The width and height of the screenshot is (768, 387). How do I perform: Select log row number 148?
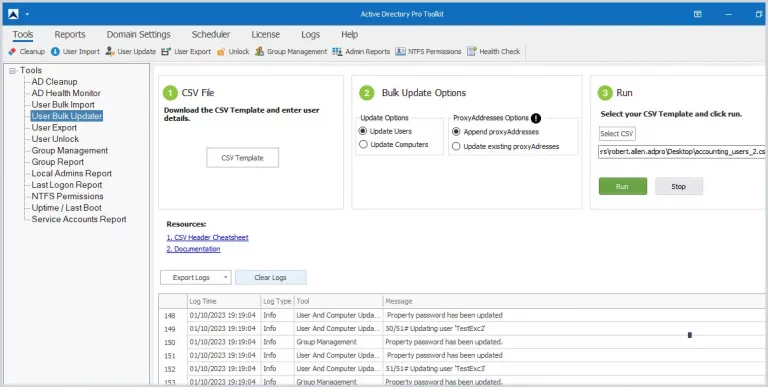169,315
